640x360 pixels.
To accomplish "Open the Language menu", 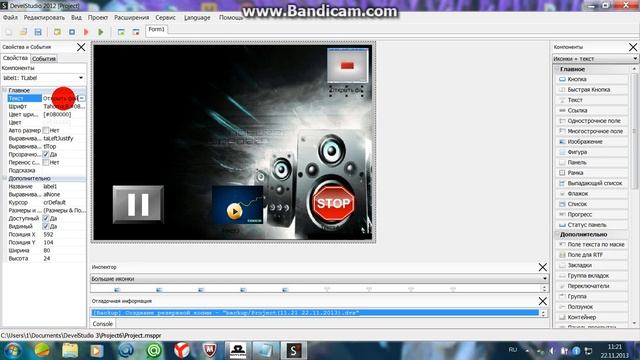I will (197, 18).
